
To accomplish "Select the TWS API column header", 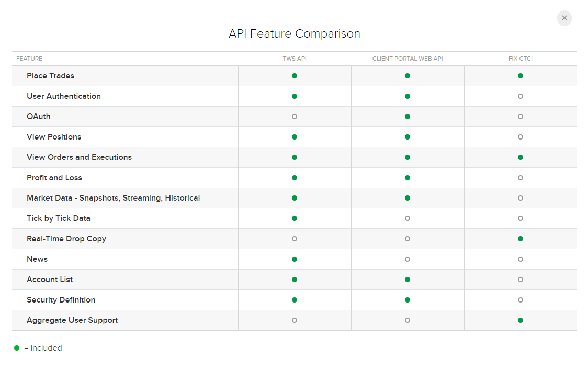I will click(x=295, y=59).
